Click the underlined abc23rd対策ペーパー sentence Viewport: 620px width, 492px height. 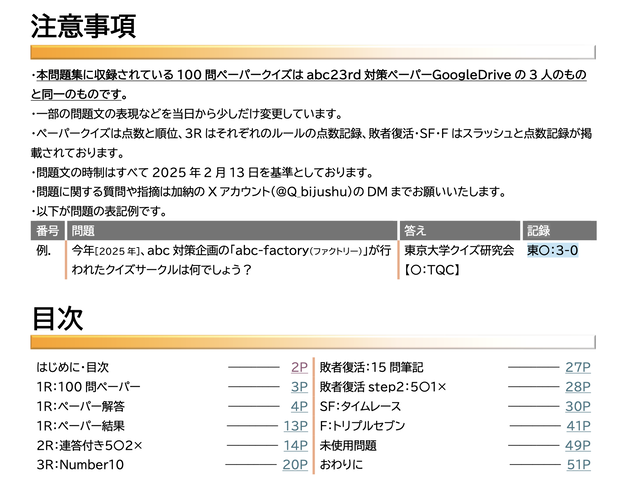(309, 85)
